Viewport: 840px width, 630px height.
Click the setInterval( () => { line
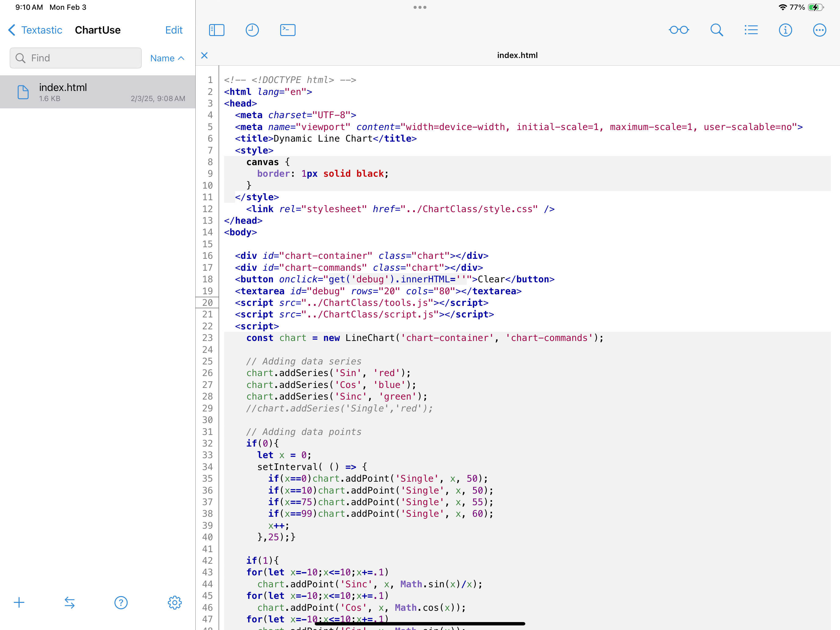coord(312,467)
